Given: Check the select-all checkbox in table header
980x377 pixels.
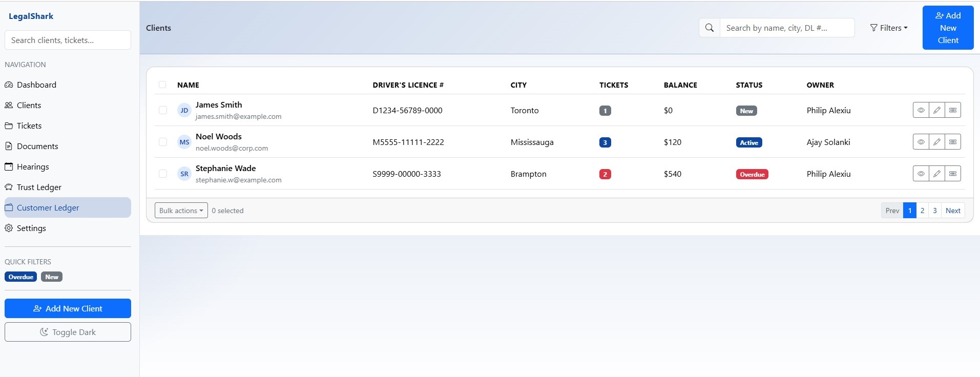Looking at the screenshot, I should click(162, 85).
